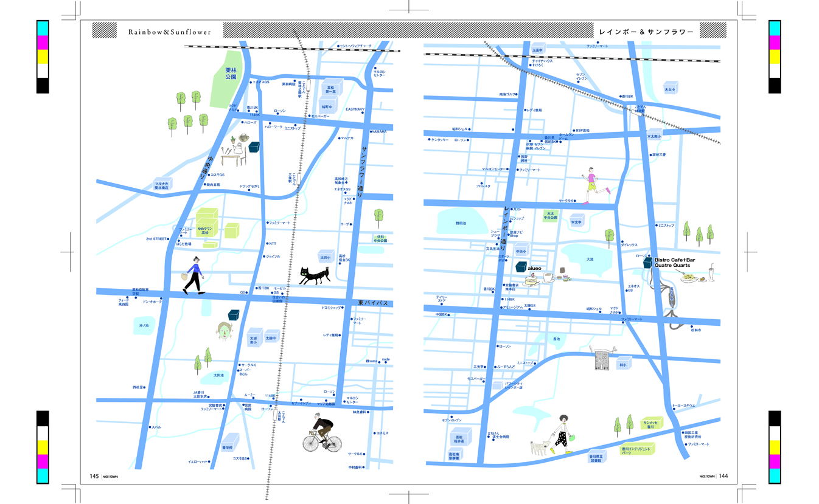819x504 pixels.
Task: Click page number 144
Action: [723, 476]
